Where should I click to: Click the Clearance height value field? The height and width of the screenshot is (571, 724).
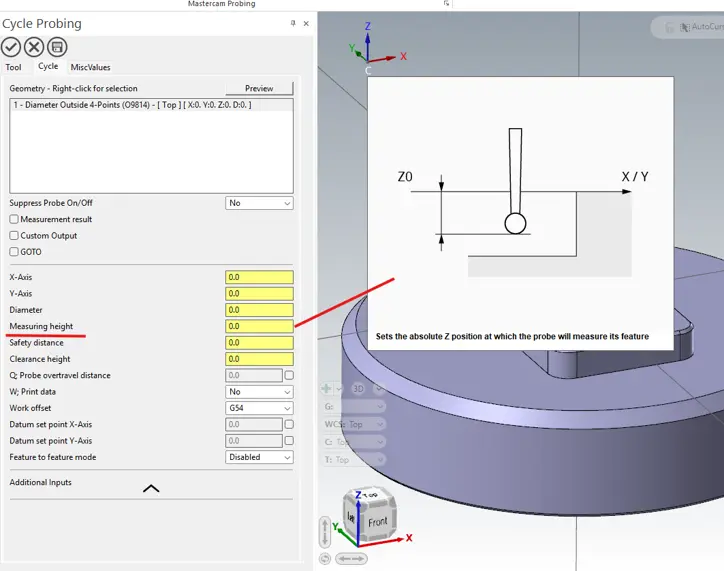259,359
